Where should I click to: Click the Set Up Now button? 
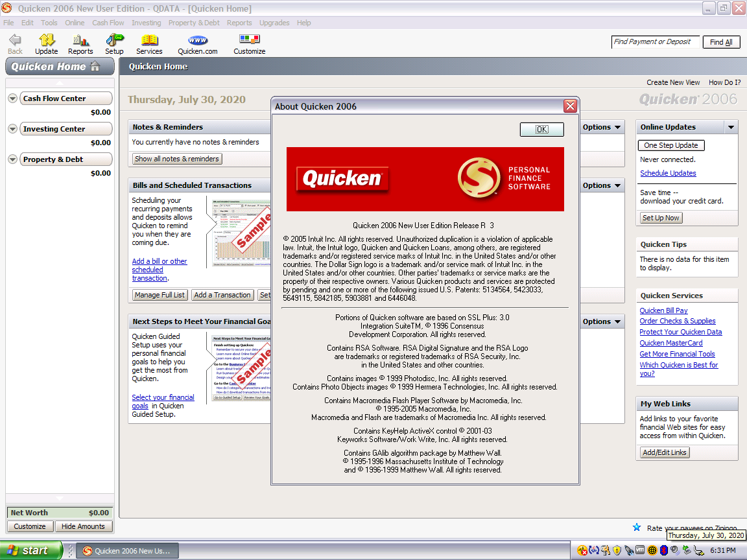661,218
